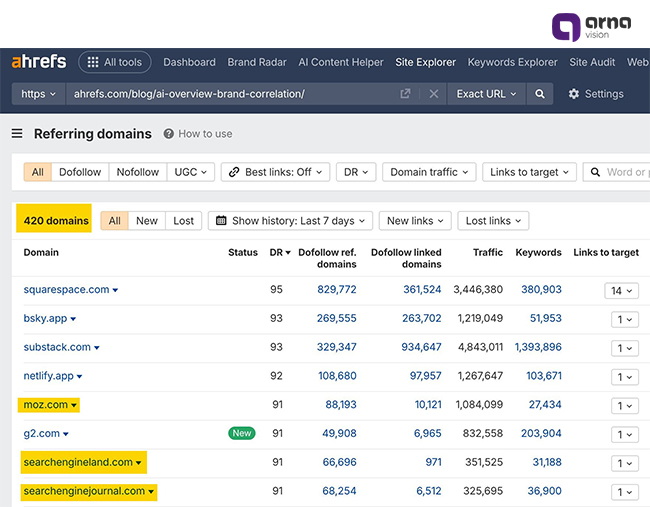Viewport: 650px width, 507px height.
Task: Clear the URL with the X icon
Action: click(433, 94)
